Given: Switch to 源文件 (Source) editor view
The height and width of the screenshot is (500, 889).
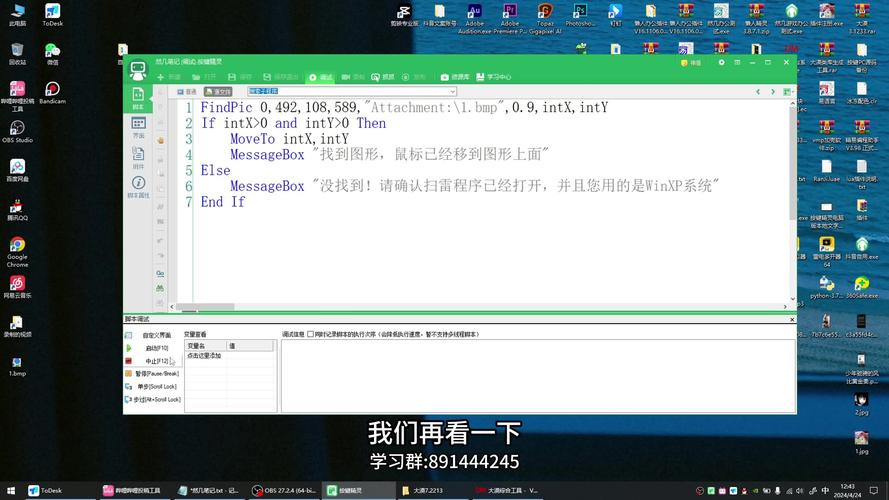Looking at the screenshot, I should (218, 91).
